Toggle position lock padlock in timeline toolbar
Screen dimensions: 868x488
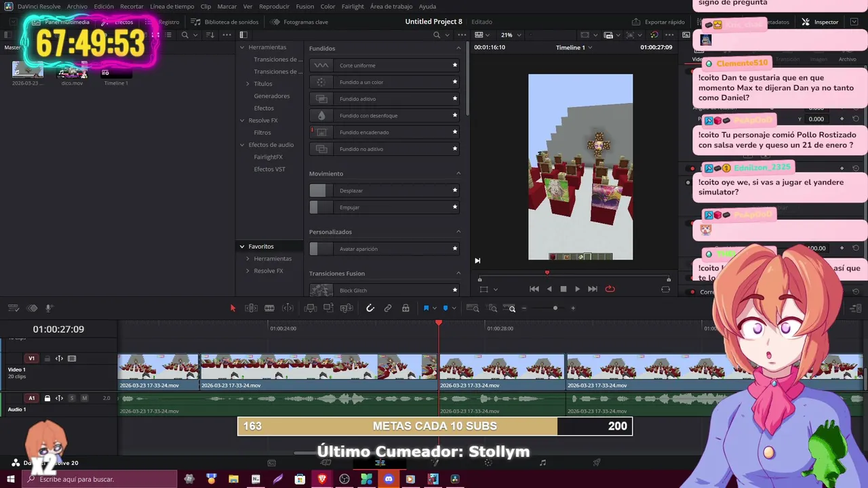pos(406,308)
